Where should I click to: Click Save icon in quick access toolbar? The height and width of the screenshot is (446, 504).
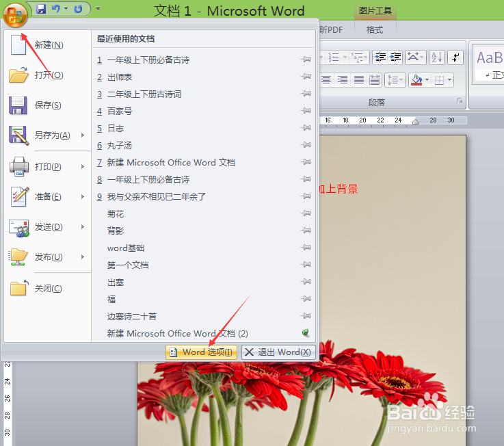(41, 9)
